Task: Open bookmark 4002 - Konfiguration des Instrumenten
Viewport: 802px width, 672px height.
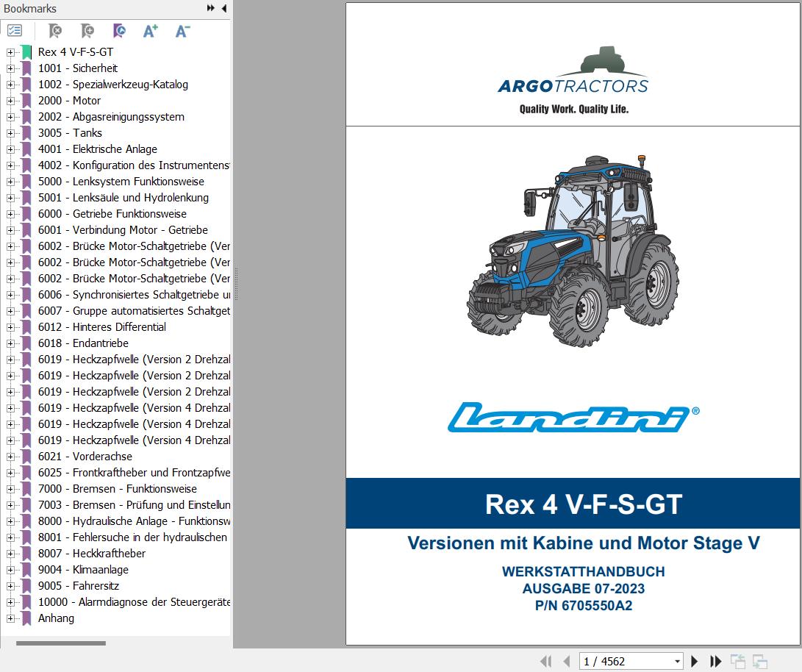Action: coord(134,165)
